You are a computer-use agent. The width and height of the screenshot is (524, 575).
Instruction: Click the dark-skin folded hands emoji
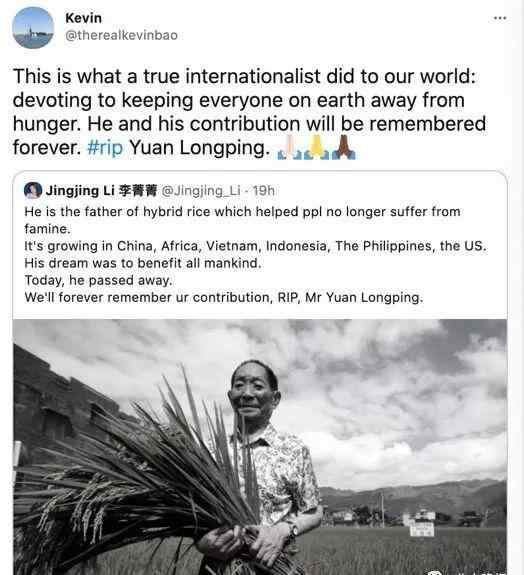tap(344, 147)
